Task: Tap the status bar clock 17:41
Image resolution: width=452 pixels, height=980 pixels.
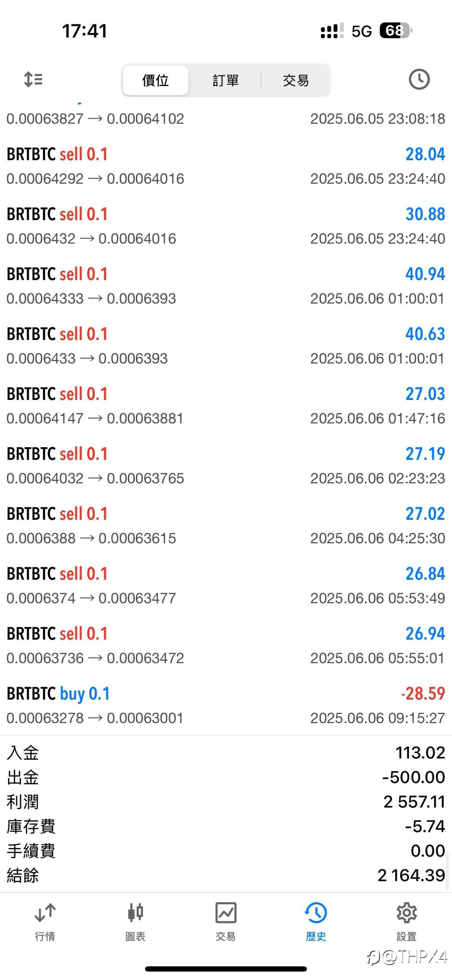Action: [x=84, y=31]
